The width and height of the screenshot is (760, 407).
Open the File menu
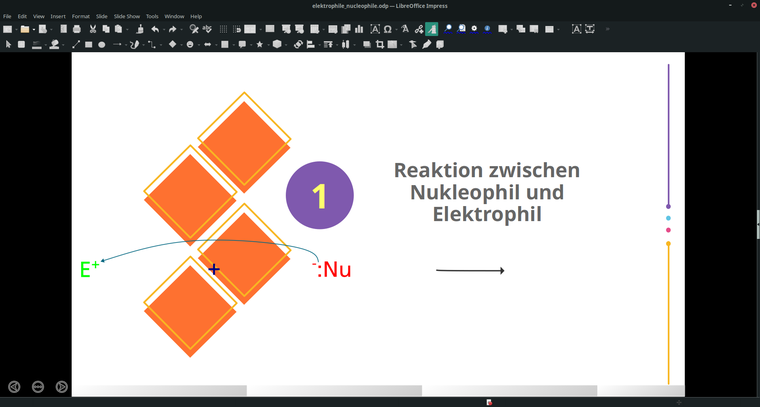click(x=7, y=16)
